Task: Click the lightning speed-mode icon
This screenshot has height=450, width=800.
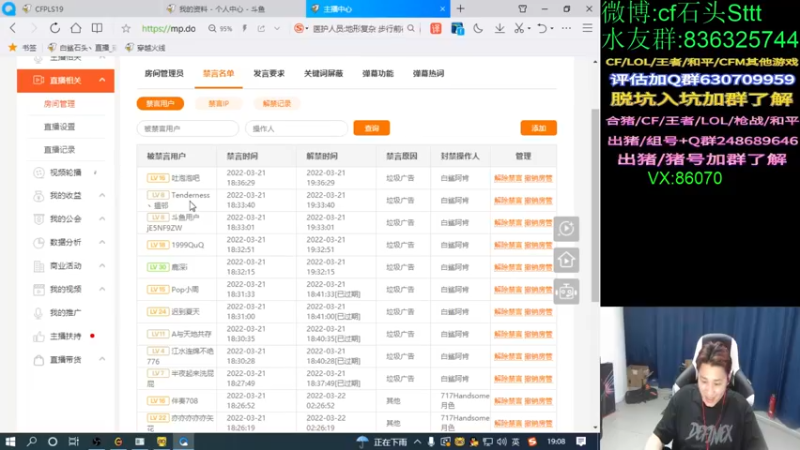Action: point(244,29)
